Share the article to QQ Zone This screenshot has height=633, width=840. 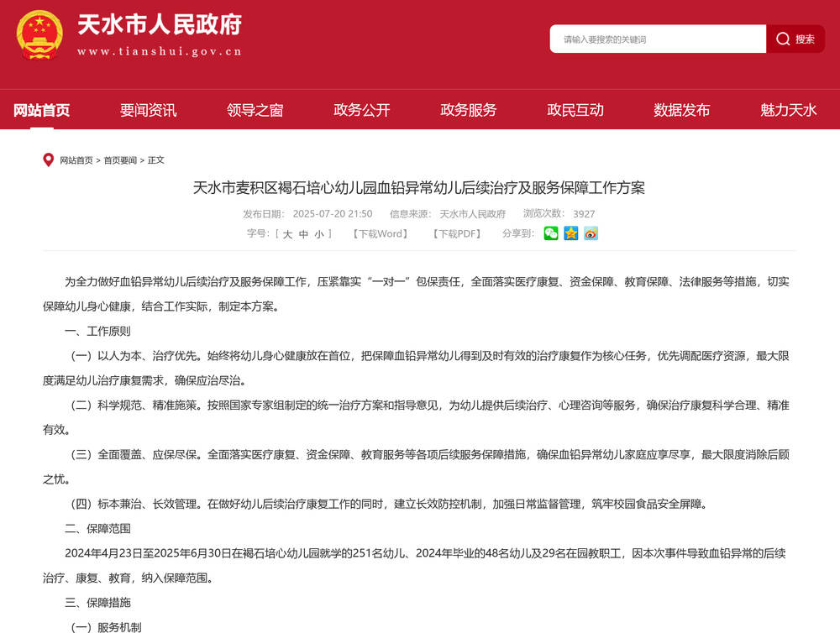[x=571, y=234]
